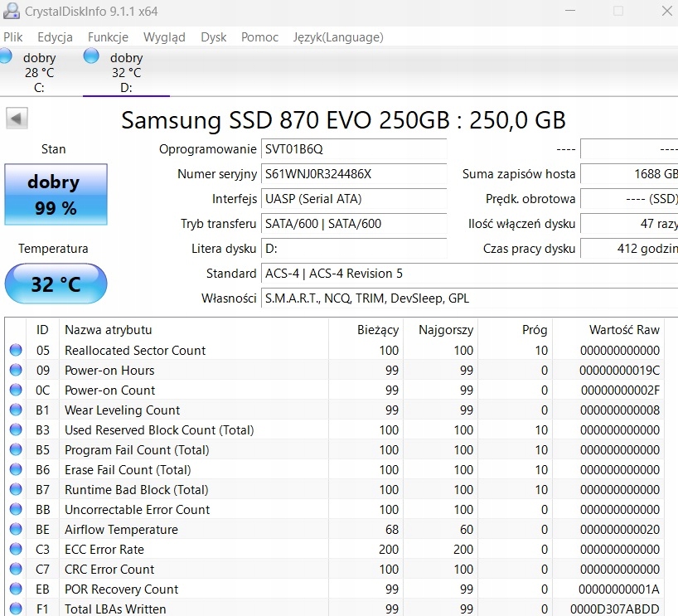678x616 pixels.
Task: Open the Funkcje menu
Action: click(x=108, y=37)
